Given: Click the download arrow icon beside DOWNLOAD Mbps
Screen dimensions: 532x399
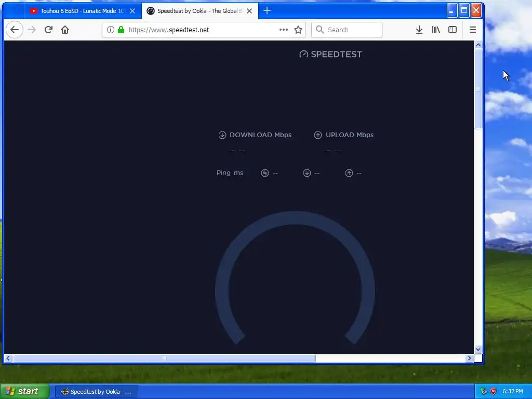Looking at the screenshot, I should (222, 135).
